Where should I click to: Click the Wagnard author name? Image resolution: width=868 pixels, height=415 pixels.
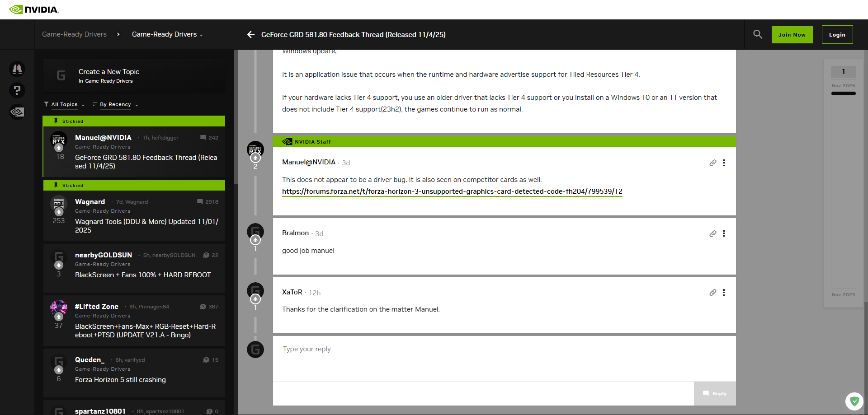coord(90,202)
